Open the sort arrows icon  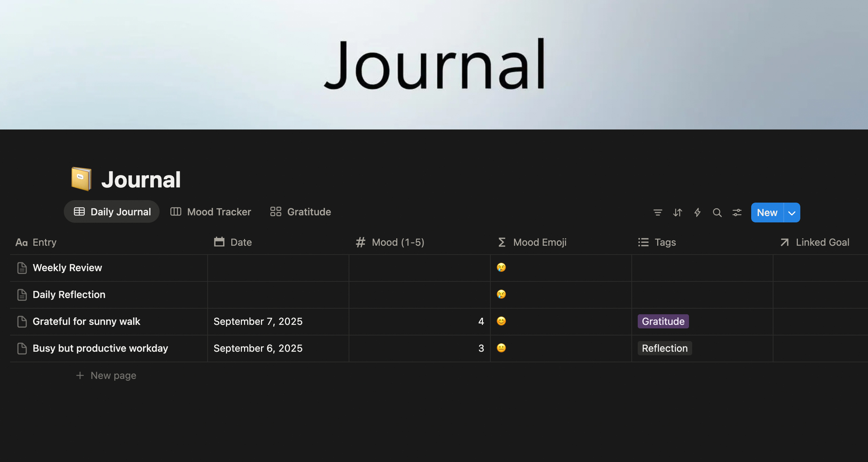click(677, 213)
